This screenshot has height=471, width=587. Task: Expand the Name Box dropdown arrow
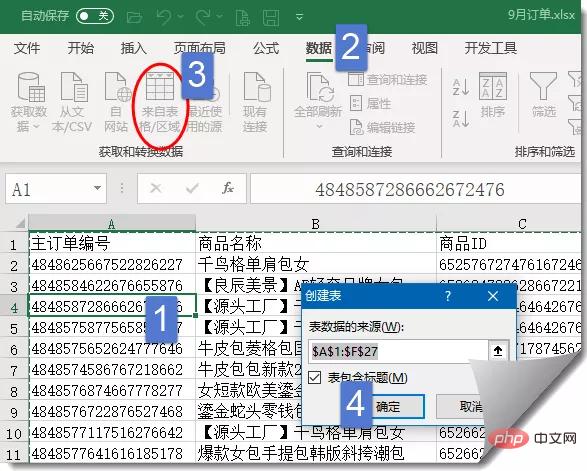tap(97, 188)
